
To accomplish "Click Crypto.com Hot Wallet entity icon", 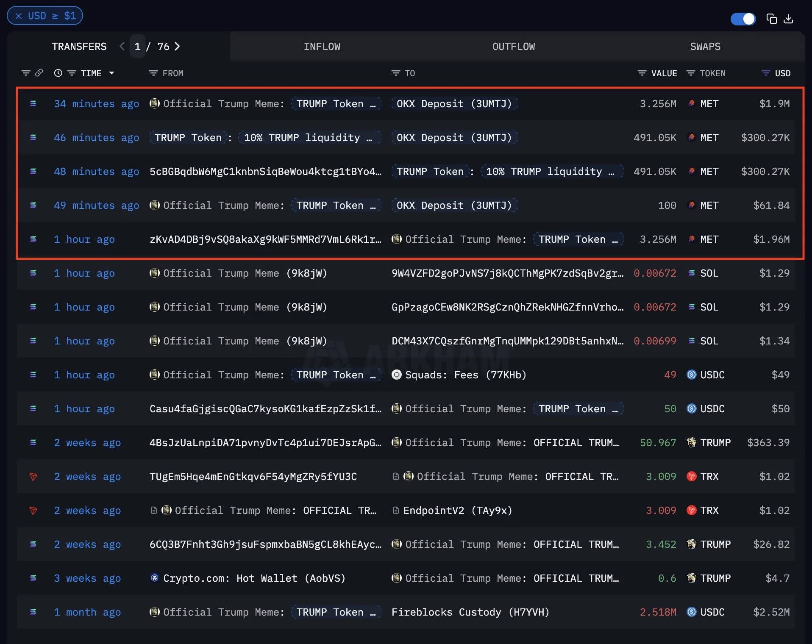I will pyautogui.click(x=155, y=578).
